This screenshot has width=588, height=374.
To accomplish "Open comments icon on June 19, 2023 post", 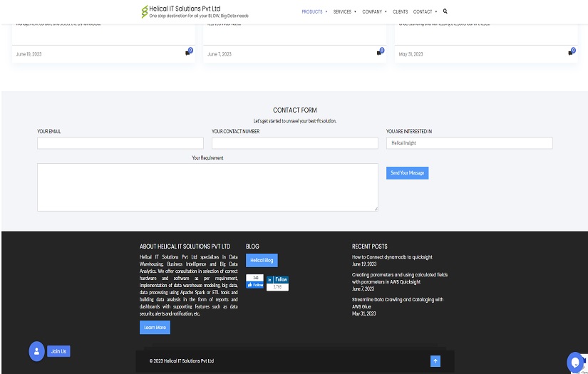I will 189,52.
